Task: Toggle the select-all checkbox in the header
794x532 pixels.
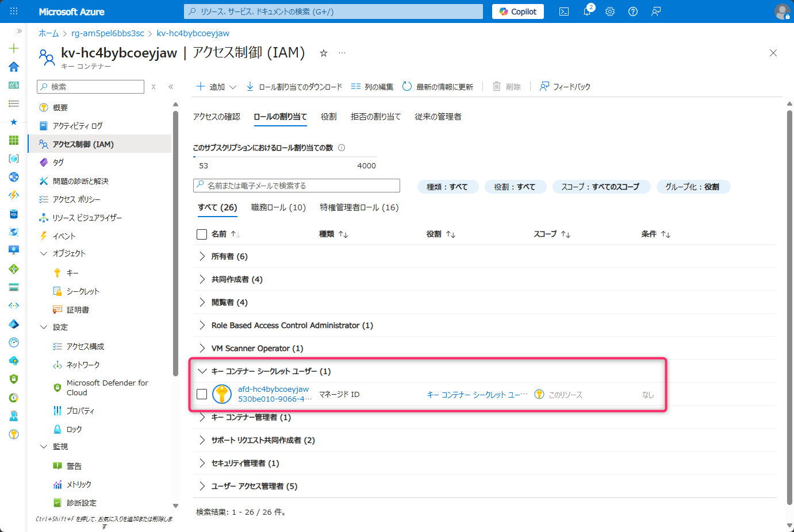Action: pyautogui.click(x=201, y=234)
